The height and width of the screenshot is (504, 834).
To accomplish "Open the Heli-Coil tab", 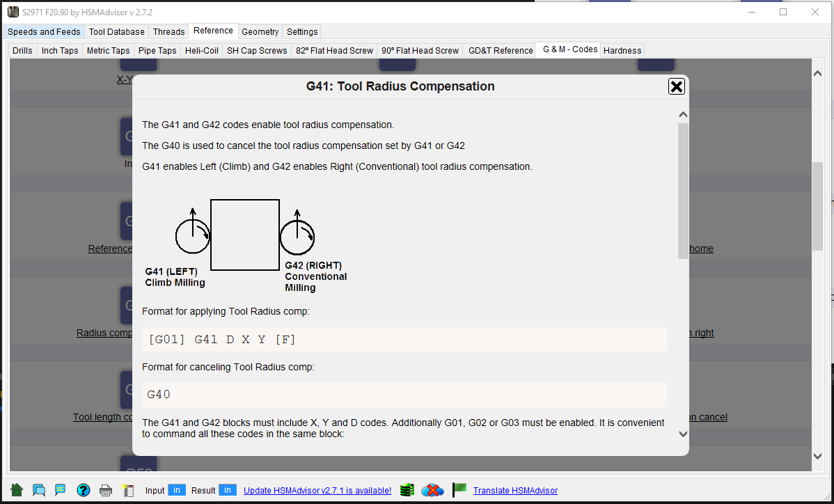I will coord(202,51).
